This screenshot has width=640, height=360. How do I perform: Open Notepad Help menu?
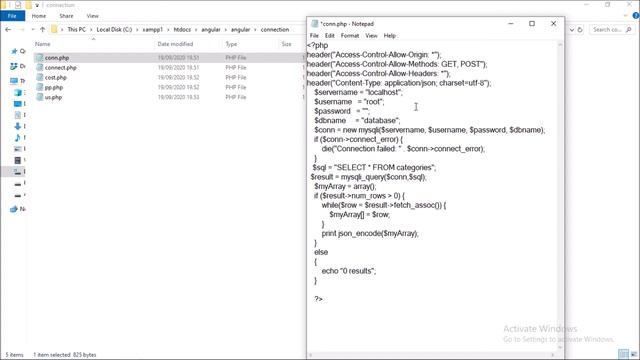click(389, 36)
